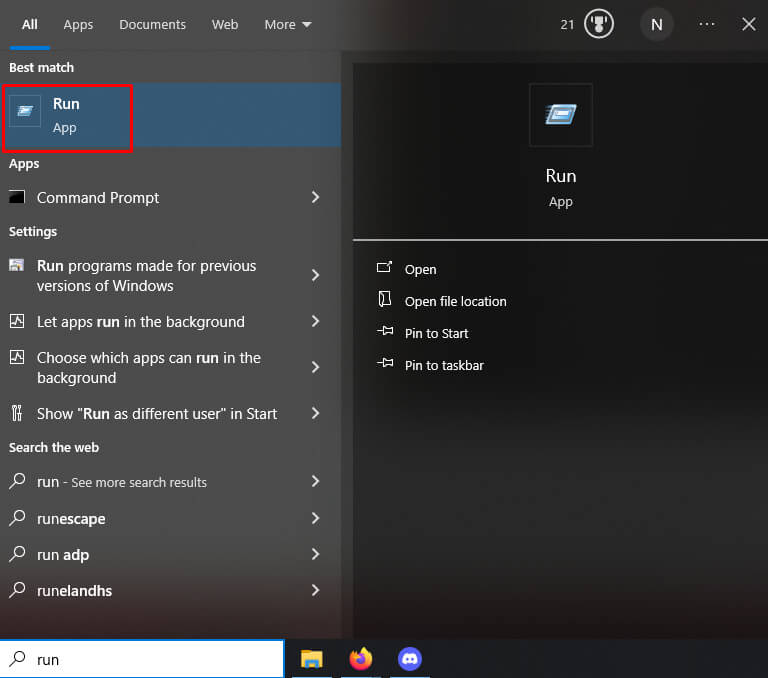
Task: Click the compatibility settings icon
Action: 17,265
